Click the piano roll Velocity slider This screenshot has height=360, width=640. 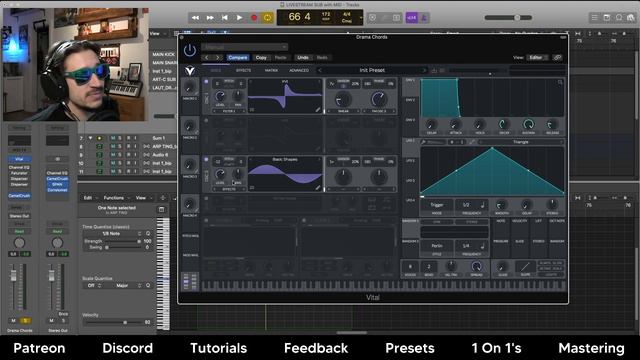[113, 322]
